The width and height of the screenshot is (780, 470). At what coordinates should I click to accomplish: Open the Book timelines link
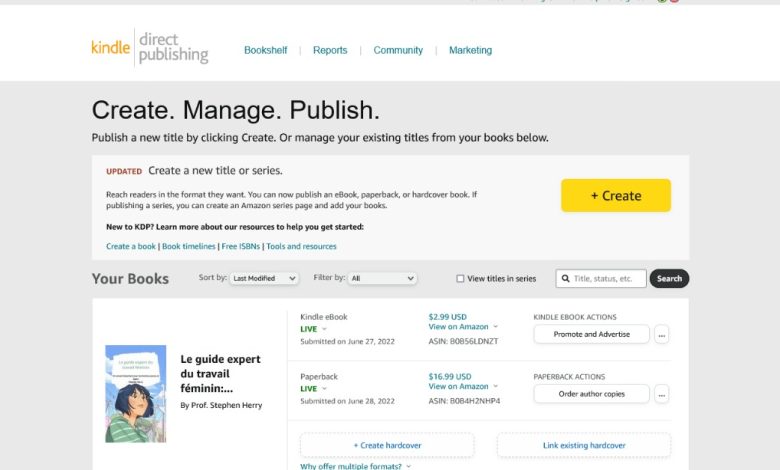point(189,246)
